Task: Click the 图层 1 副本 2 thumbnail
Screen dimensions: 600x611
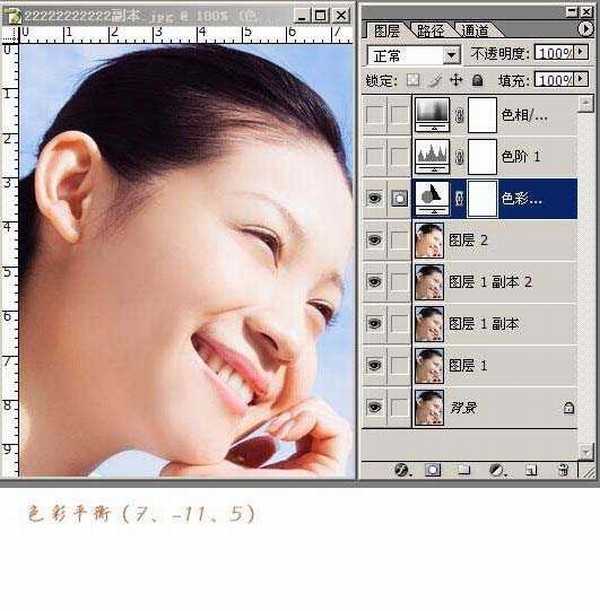Action: [x=429, y=282]
